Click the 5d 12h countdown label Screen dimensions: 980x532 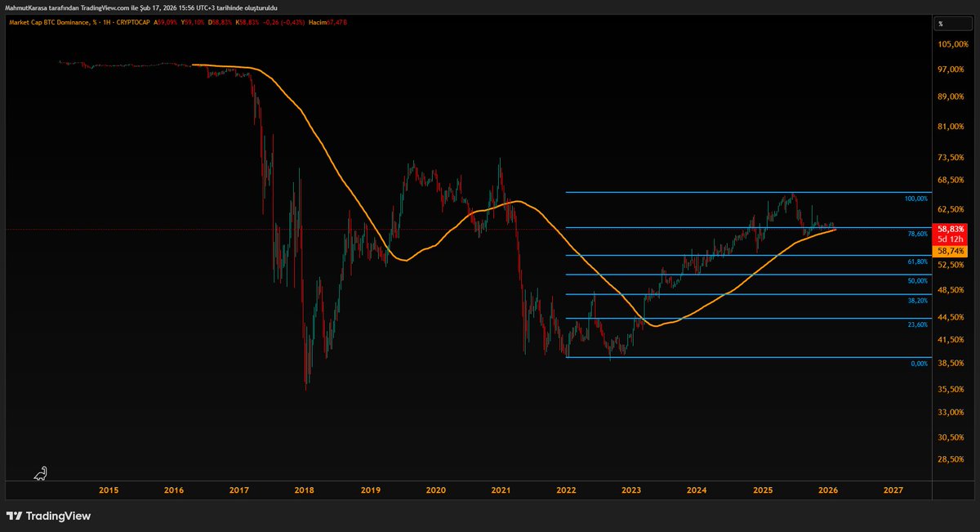coord(952,240)
